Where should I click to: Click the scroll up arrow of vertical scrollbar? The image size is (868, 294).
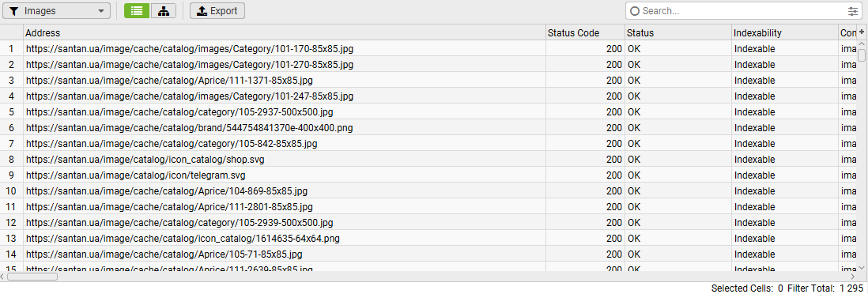pos(862,44)
